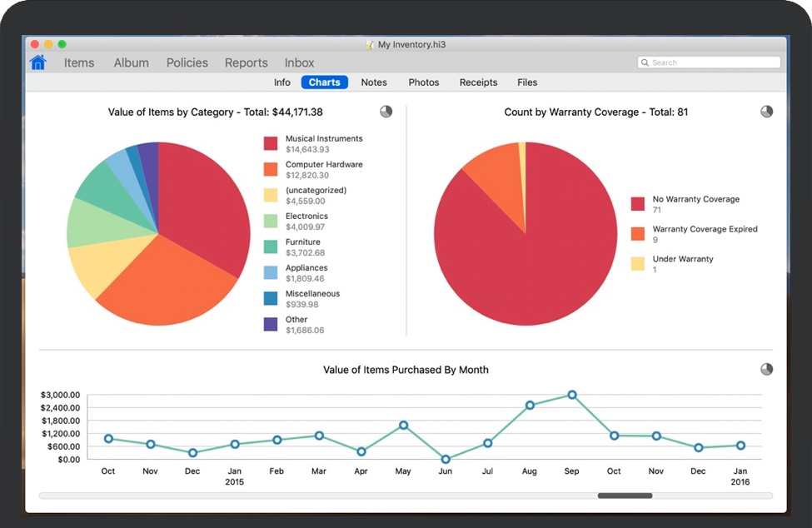Viewport: 812px width, 528px height.
Task: Show the Photos tab
Action: click(423, 82)
